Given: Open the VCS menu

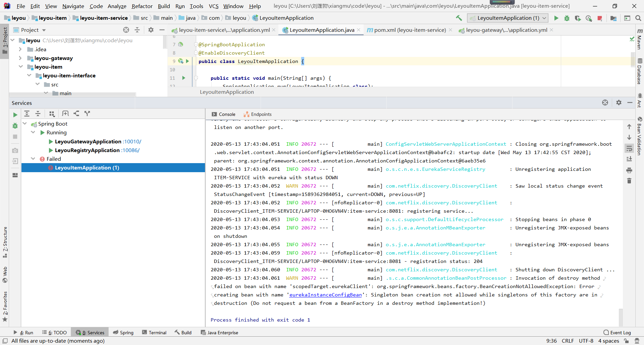Looking at the screenshot, I should click(214, 6).
